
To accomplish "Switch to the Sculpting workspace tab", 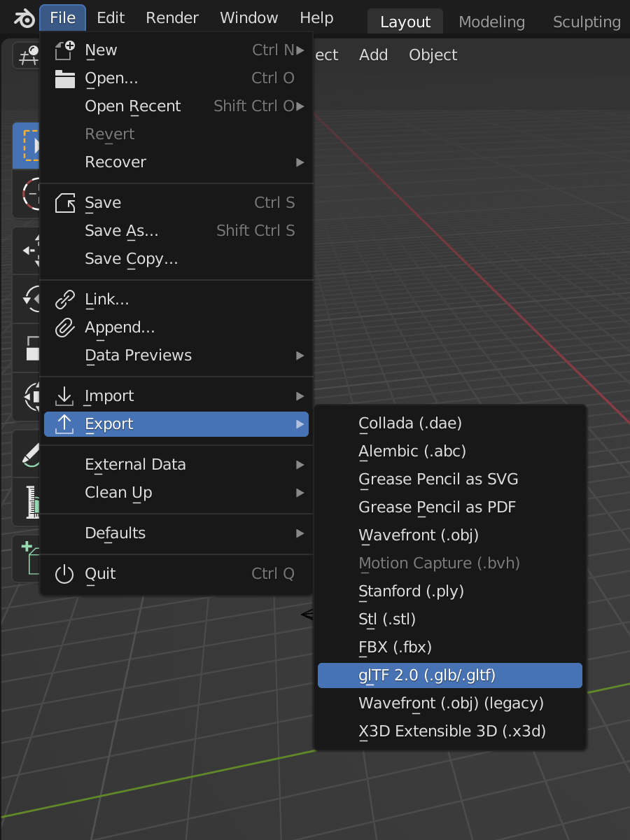I will coord(587,22).
